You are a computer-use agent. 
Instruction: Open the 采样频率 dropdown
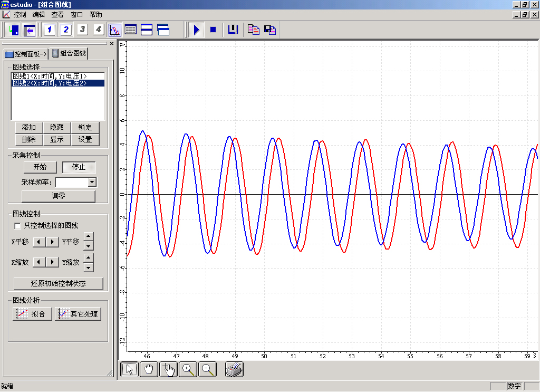tap(92, 182)
